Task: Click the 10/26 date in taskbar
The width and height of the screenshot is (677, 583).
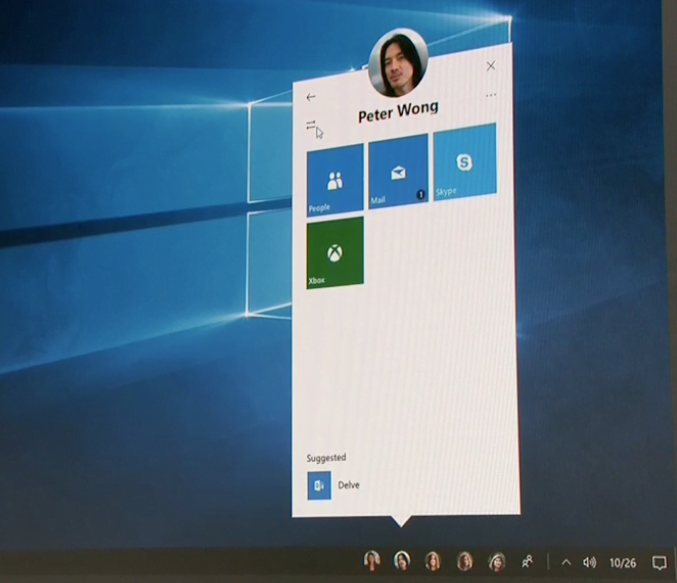Action: (622, 563)
